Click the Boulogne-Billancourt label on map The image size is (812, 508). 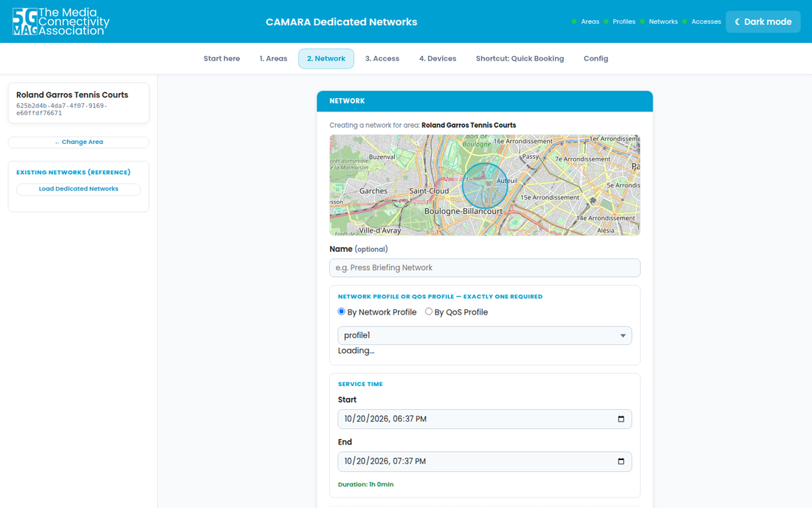coord(463,211)
